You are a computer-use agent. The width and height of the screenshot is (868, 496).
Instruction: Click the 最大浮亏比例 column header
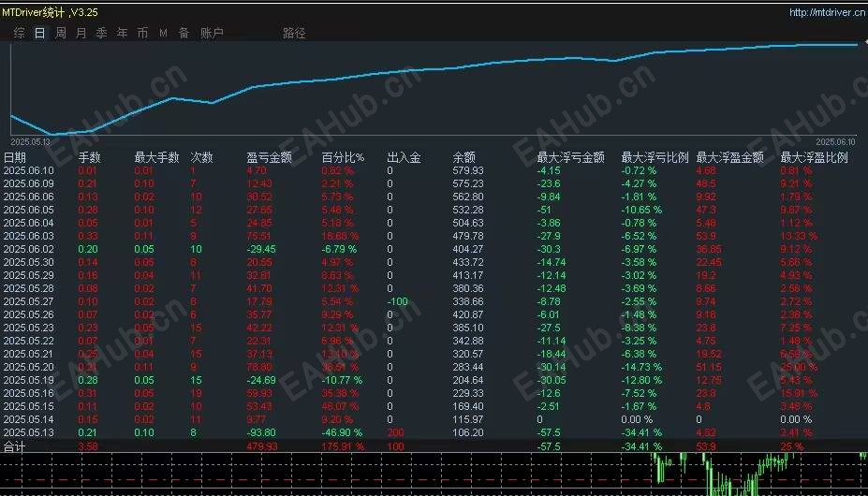click(655, 158)
